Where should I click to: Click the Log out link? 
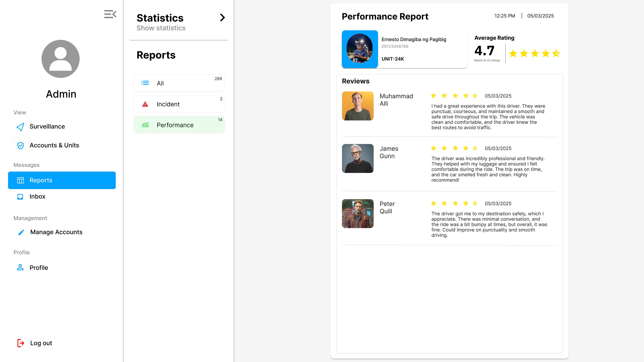[x=41, y=343]
